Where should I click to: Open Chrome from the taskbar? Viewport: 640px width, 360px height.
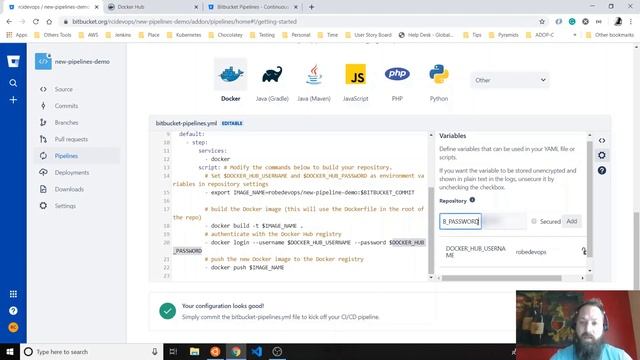click(236, 351)
